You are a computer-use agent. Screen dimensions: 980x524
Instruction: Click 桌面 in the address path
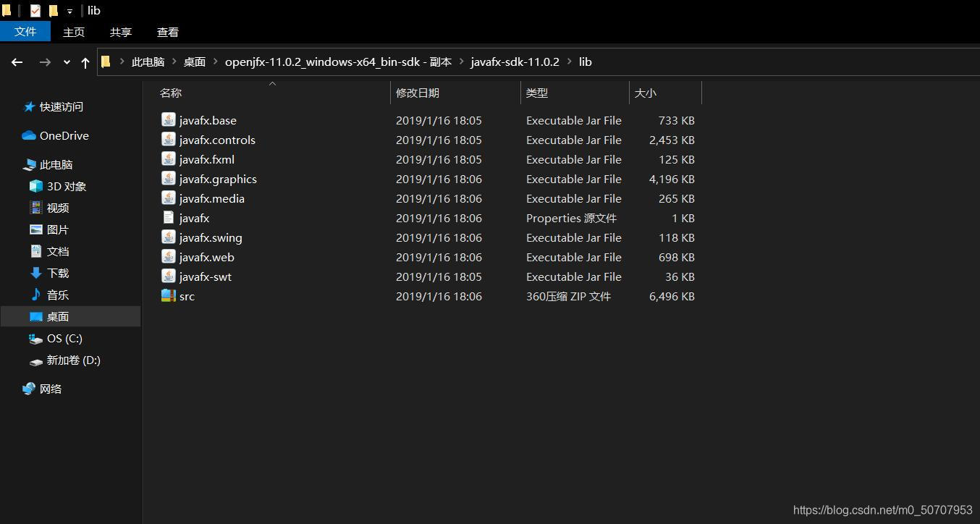pos(194,62)
